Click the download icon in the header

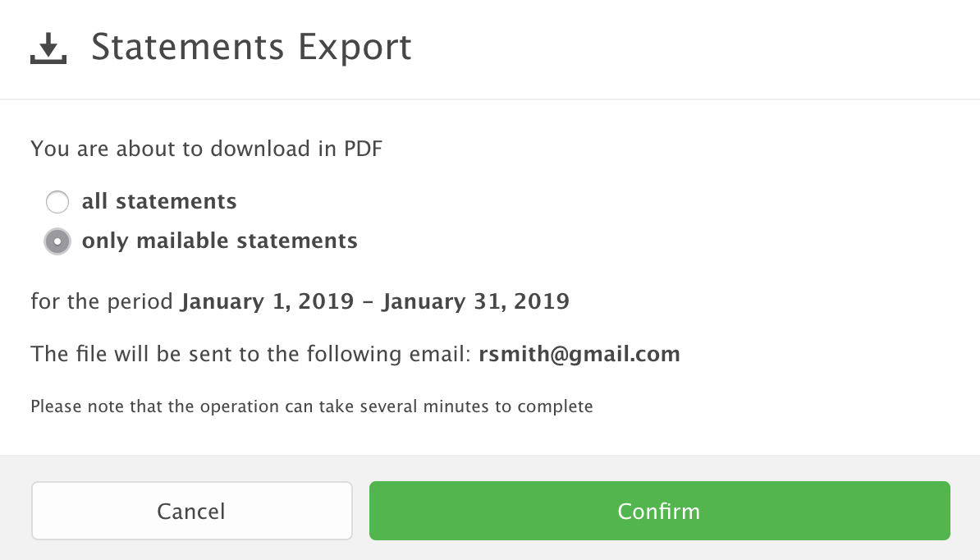(48, 48)
